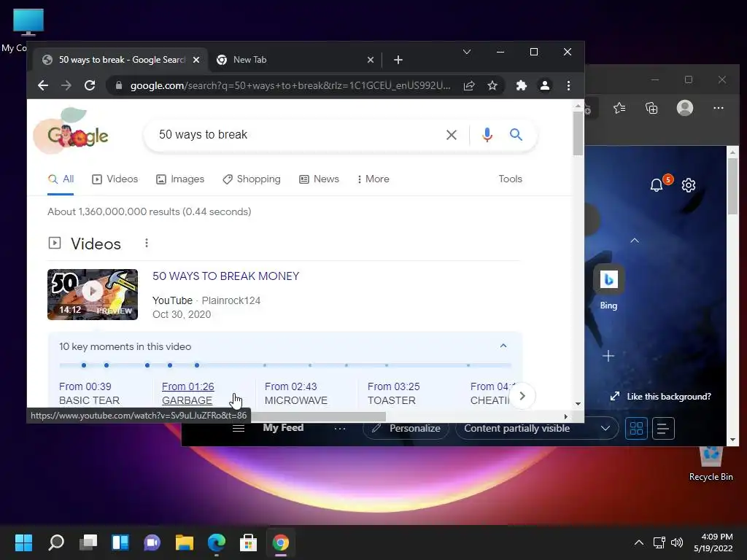Viewport: 747px width, 560px height.
Task: Open the Videos section three-dot options
Action: pyautogui.click(x=147, y=244)
